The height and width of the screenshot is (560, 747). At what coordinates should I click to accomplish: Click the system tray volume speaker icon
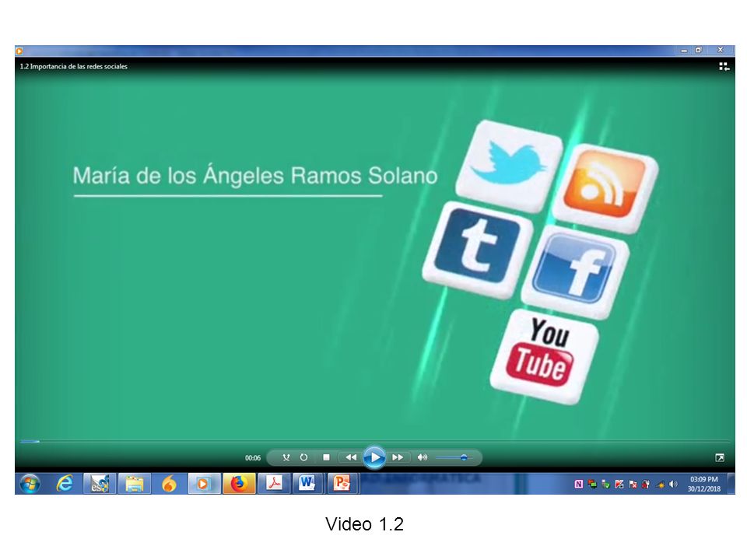672,485
